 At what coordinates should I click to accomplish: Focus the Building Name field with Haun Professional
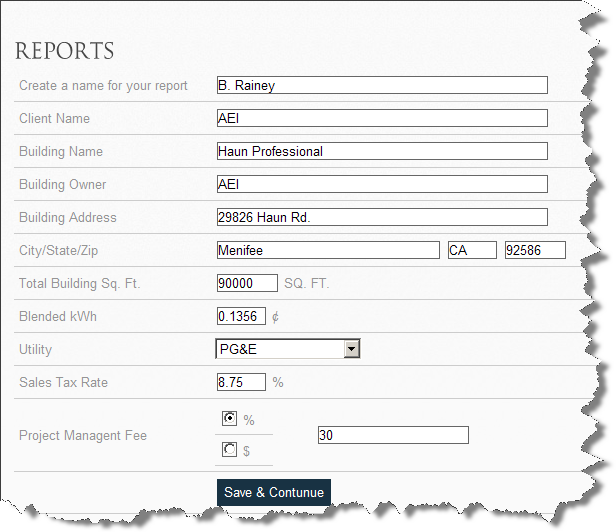pos(382,151)
